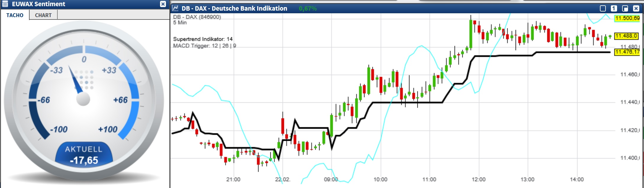Image resolution: width=644 pixels, height=188 pixels.
Task: Click the 0 mark on the gauge
Action: (x=84, y=59)
